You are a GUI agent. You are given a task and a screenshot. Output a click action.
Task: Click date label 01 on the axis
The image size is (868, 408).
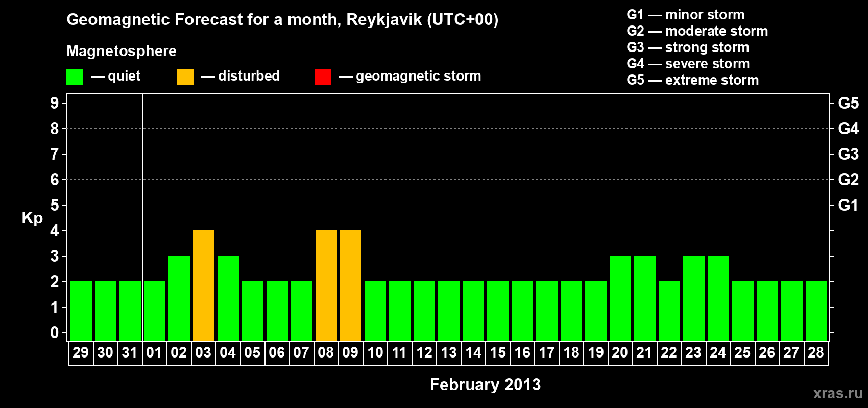point(154,353)
